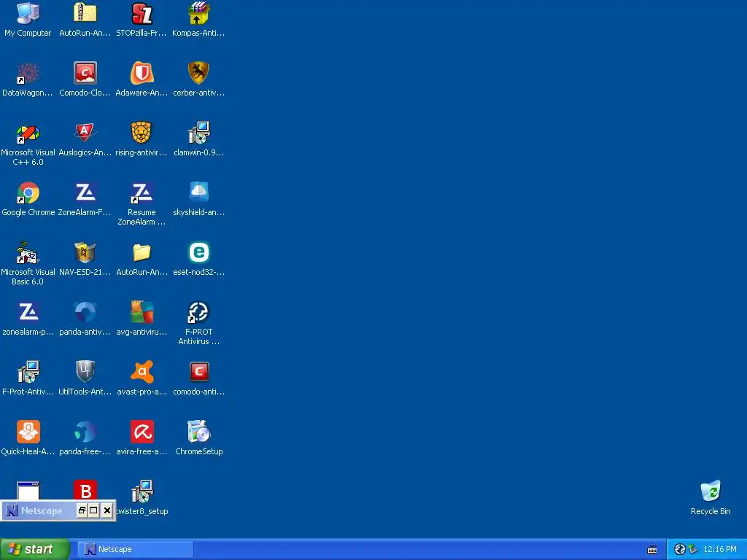Viewport: 747px width, 560px height.
Task: Click the Netscape N icon in mini title bar
Action: 12,510
